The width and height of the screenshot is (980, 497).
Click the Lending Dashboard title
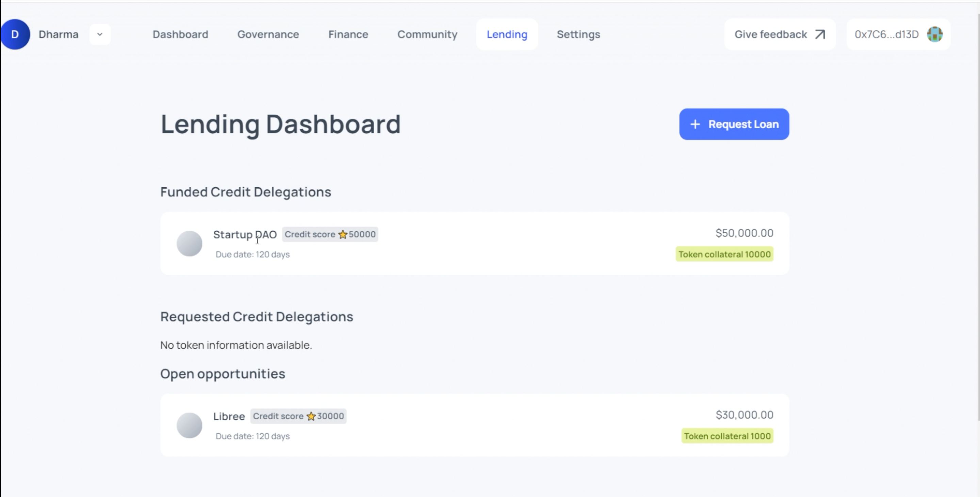click(281, 124)
